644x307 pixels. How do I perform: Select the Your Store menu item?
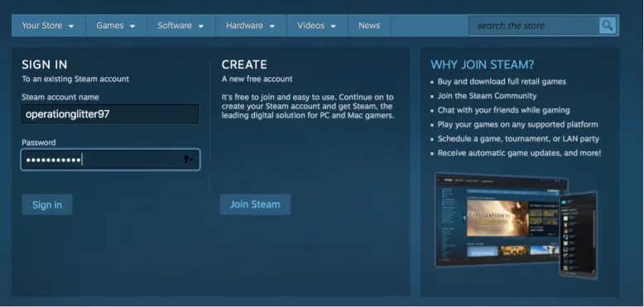[x=49, y=26]
